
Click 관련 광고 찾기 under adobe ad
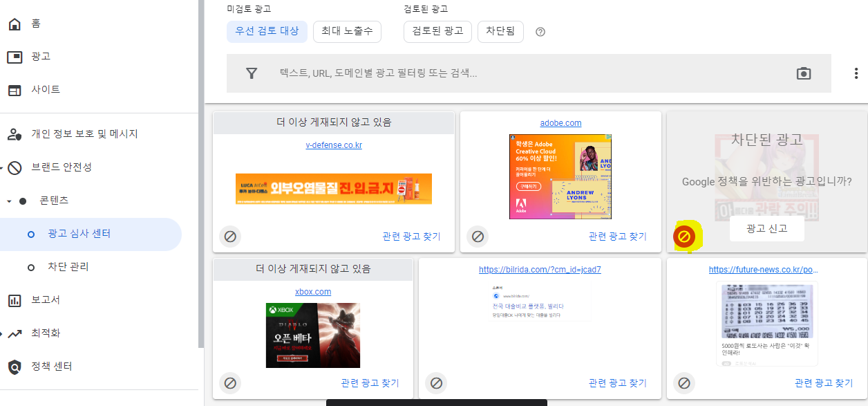click(x=618, y=237)
